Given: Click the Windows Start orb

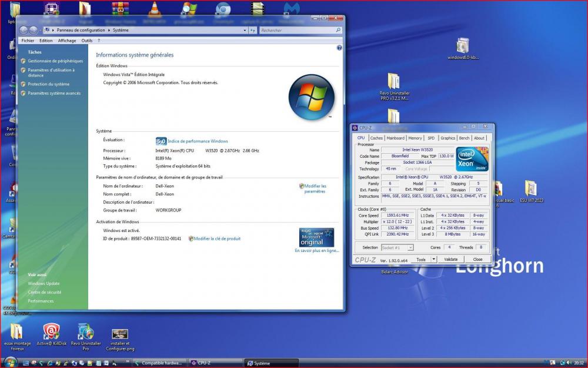Looking at the screenshot, I should (10, 363).
